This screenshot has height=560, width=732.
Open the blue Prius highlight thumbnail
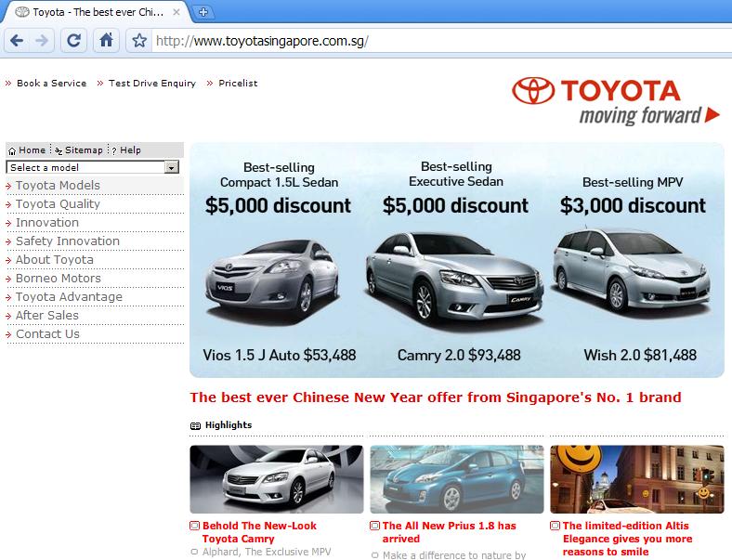(456, 479)
